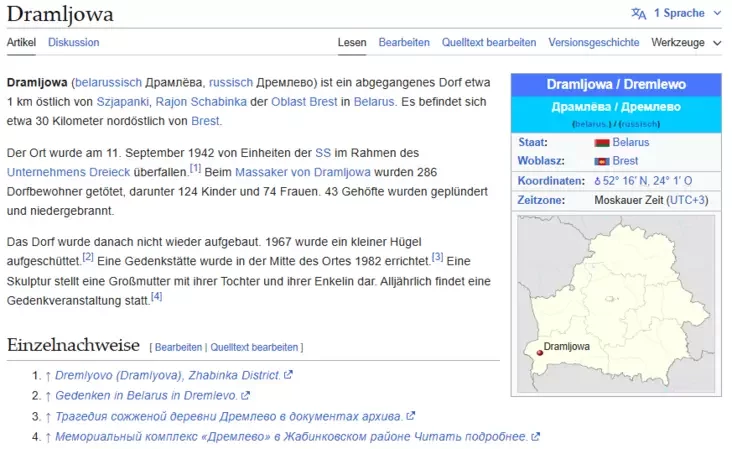
Task: Follow the 'Unternehmens Dreieck' link
Action: (59, 172)
